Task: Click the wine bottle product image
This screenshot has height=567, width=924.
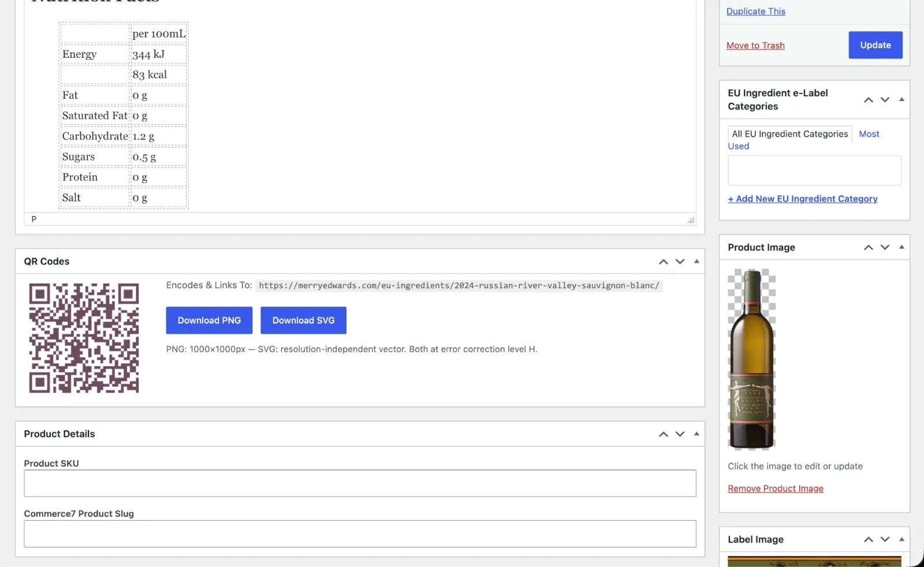Action: 751,359
